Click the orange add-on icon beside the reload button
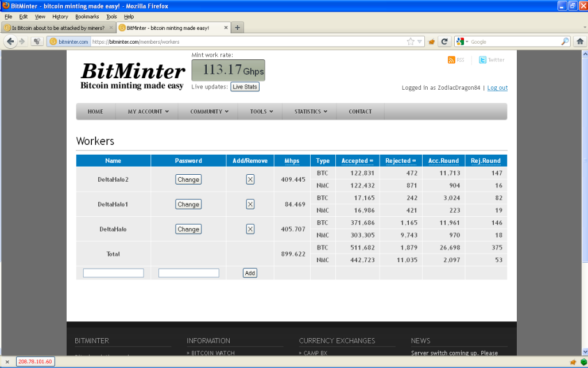 coord(431,41)
